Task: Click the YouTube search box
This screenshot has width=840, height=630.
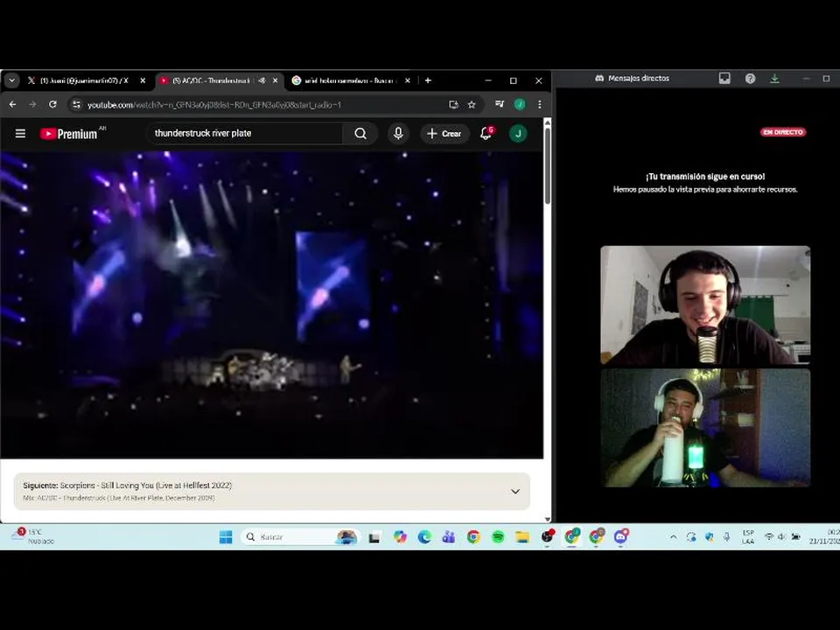Action: tap(244, 133)
